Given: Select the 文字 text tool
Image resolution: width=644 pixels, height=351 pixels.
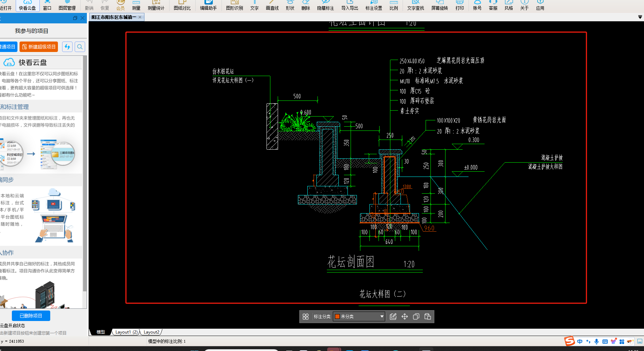Looking at the screenshot, I should [254, 5].
